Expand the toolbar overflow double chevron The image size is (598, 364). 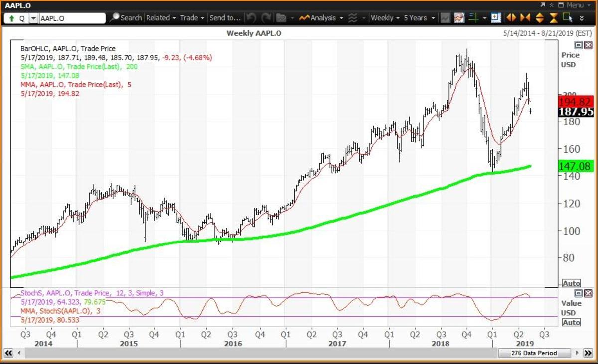coord(582,19)
